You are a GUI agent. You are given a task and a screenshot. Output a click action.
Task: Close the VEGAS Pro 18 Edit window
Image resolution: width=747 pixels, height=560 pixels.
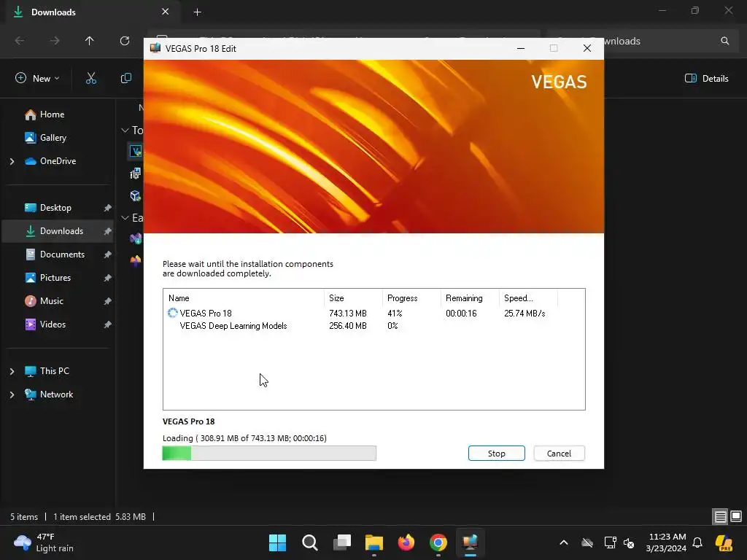click(587, 48)
